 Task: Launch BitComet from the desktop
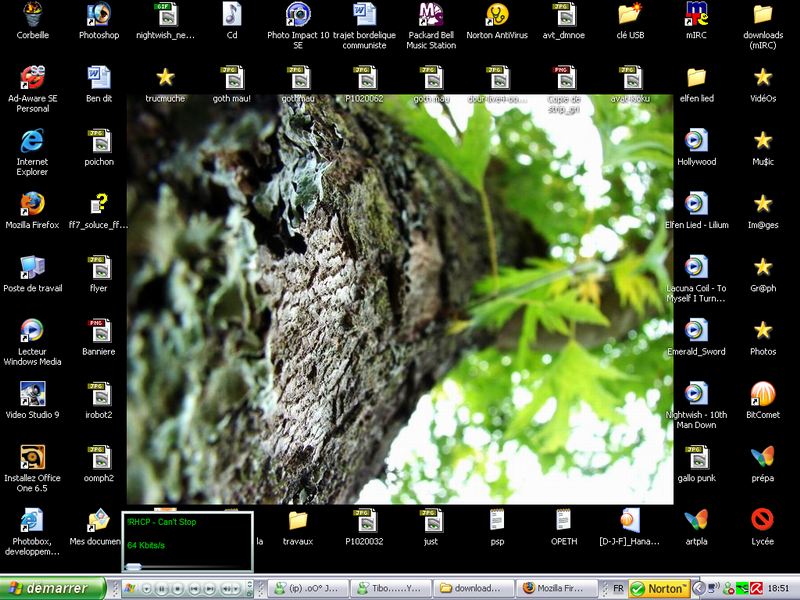(762, 394)
